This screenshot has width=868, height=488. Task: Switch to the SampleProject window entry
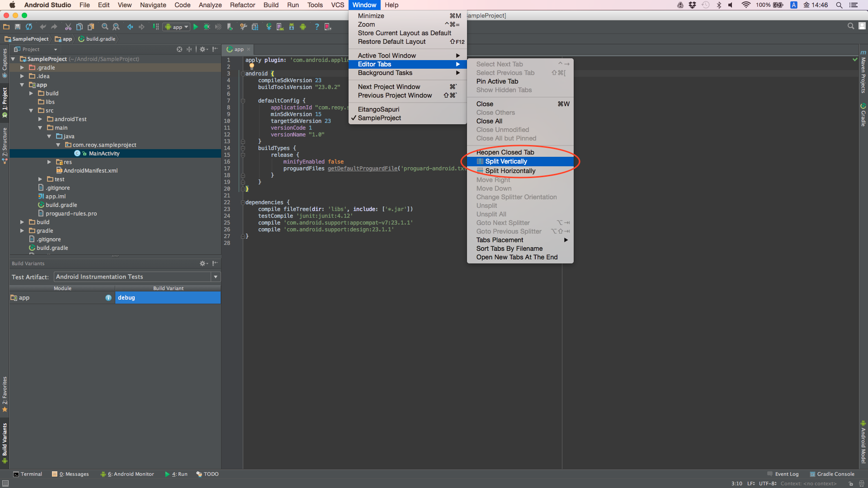pos(379,118)
